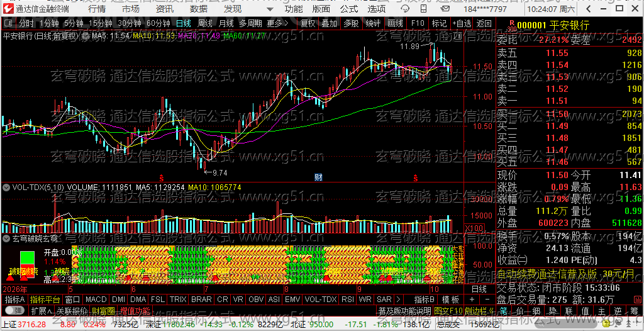Click the X100 volume scale label

pyautogui.click(x=474, y=228)
